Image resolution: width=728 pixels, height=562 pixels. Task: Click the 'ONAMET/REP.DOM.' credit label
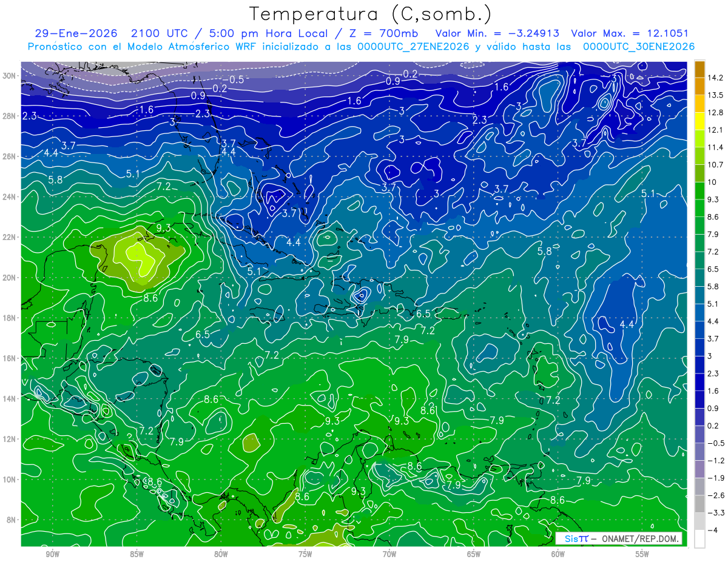pos(639,538)
